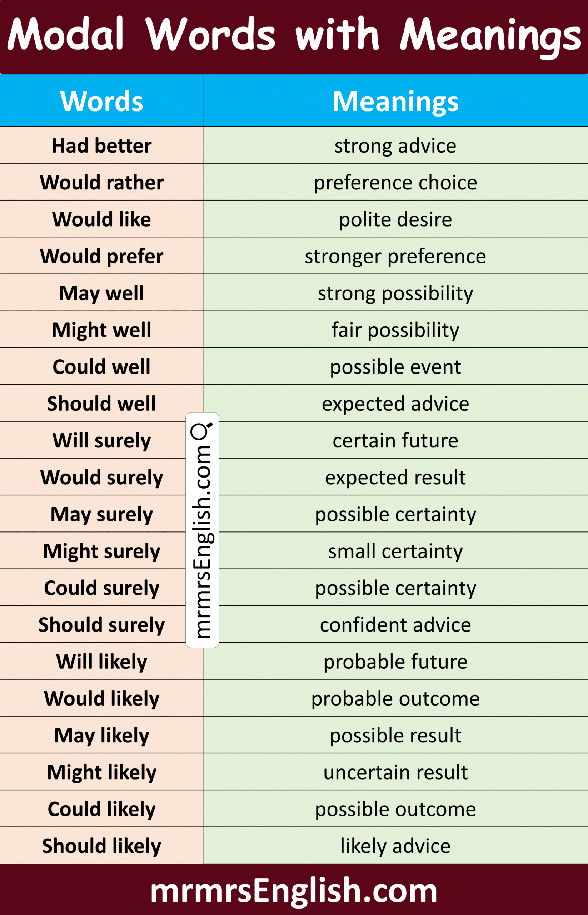Image resolution: width=588 pixels, height=915 pixels.
Task: Click the "Words" column header
Action: (x=101, y=101)
